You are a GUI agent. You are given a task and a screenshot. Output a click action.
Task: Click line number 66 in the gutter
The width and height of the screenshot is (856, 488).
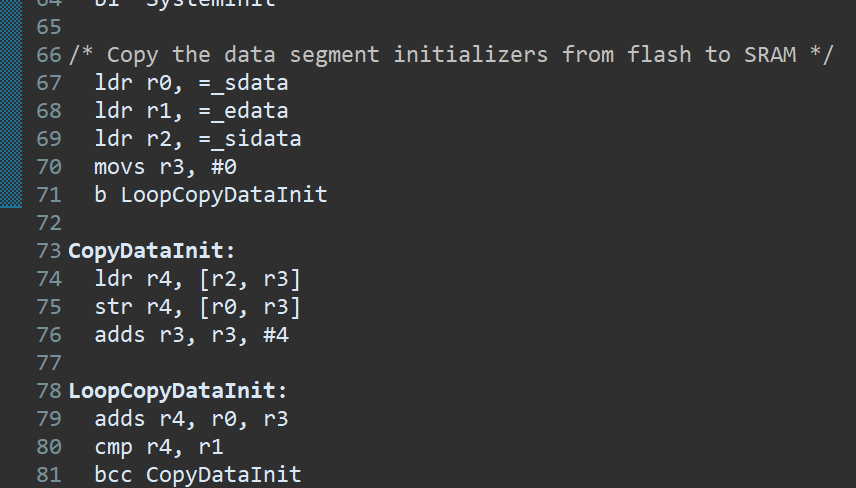[49, 55]
